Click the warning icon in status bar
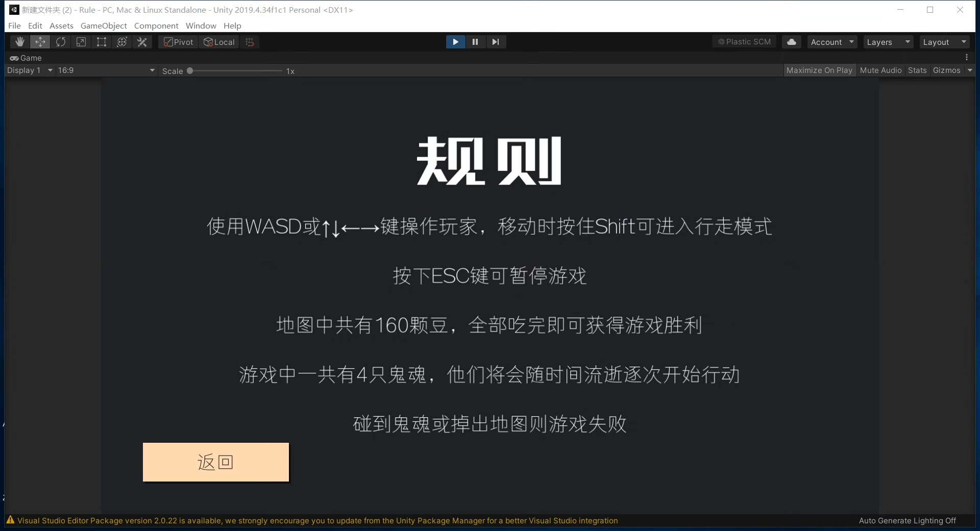Screen dimensions: 980x531 (10, 520)
